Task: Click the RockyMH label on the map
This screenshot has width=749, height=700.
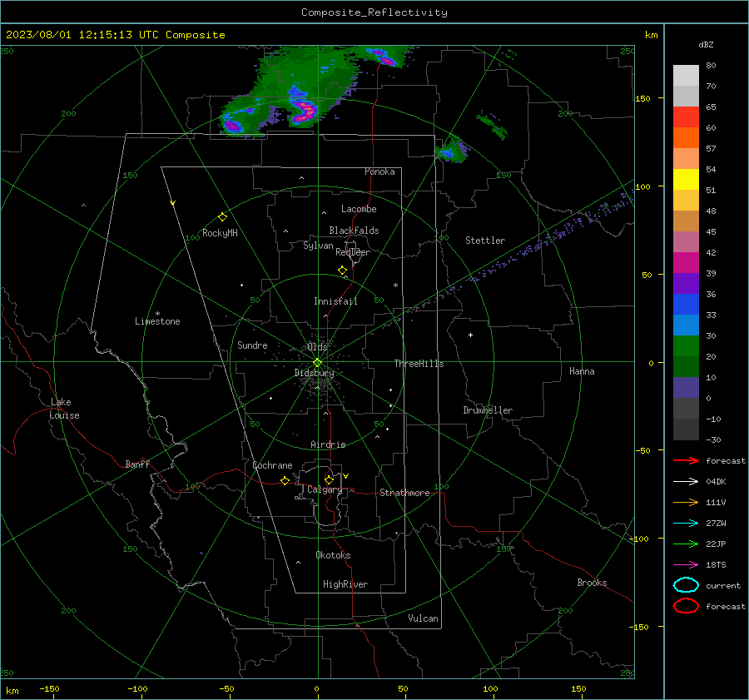Action: click(220, 233)
